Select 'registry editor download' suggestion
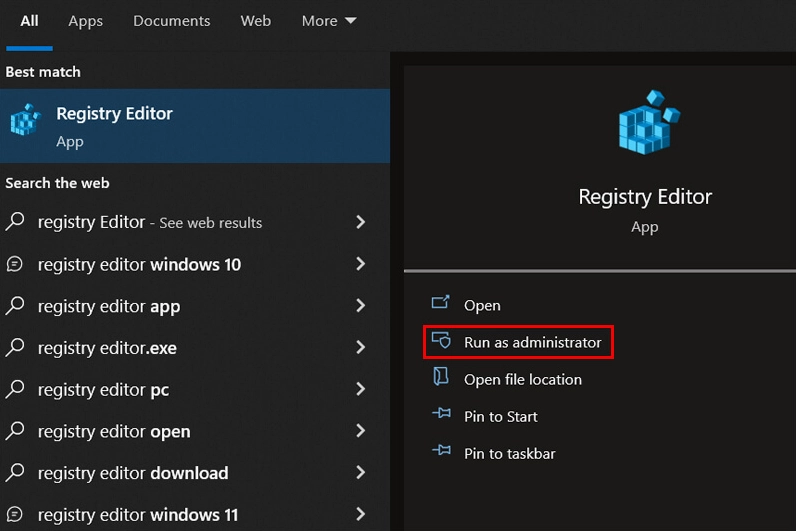The image size is (796, 531). point(195,473)
